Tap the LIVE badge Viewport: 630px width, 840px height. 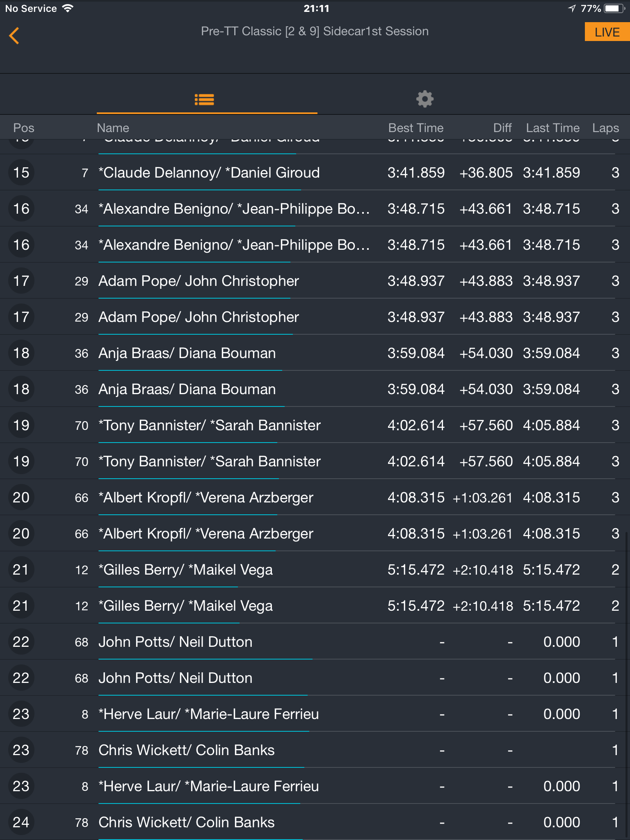(607, 32)
